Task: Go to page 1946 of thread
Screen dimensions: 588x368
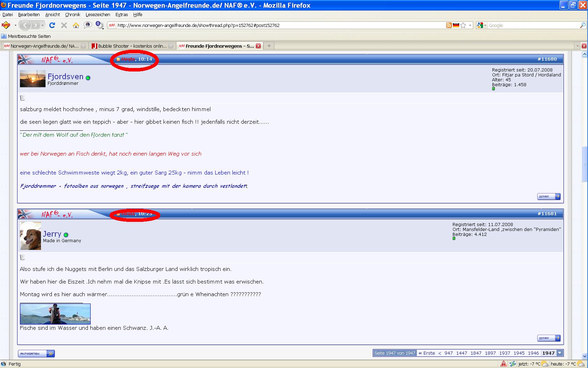Action: click(533, 353)
